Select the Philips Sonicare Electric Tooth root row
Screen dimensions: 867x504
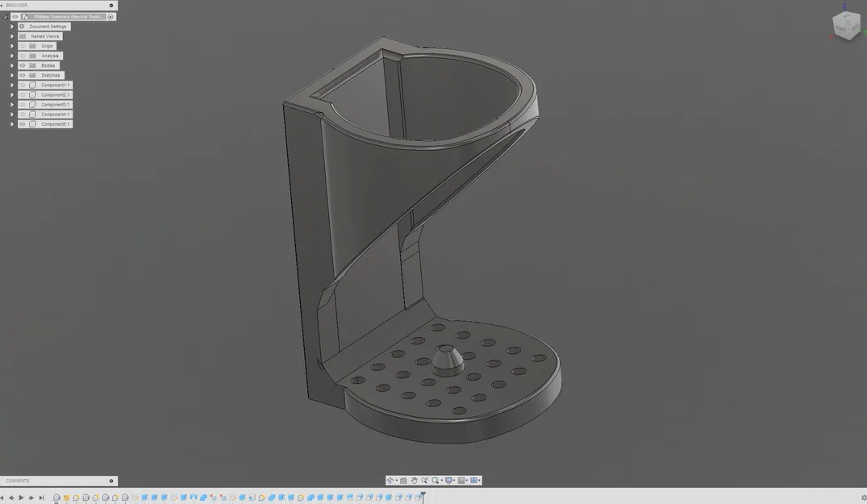pos(63,17)
